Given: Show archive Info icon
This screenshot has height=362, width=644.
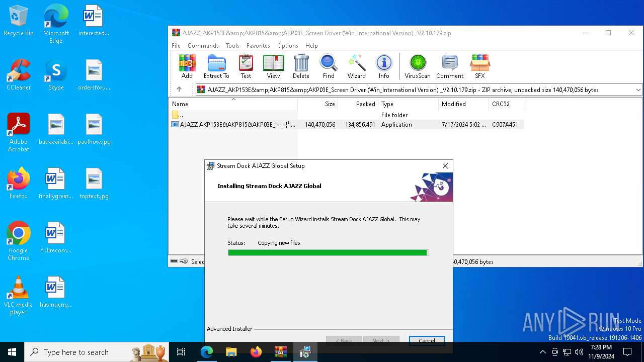Looking at the screenshot, I should pos(384,66).
